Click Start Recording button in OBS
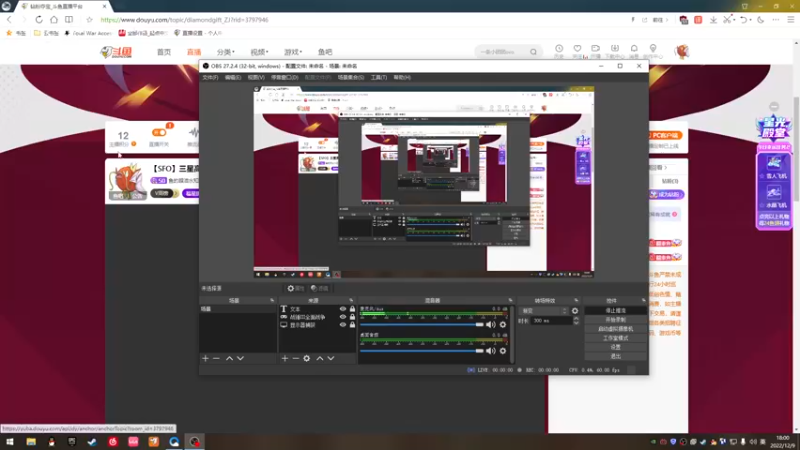Screen dimensions: 800x450 coord(615,320)
